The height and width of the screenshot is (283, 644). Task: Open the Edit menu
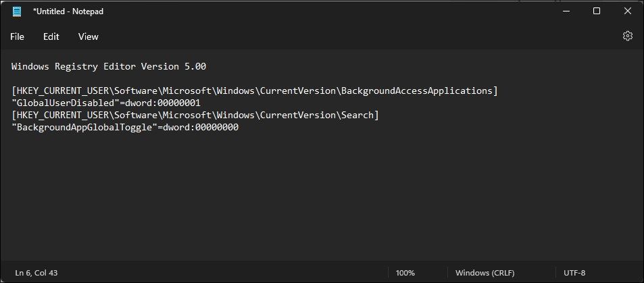(x=51, y=36)
